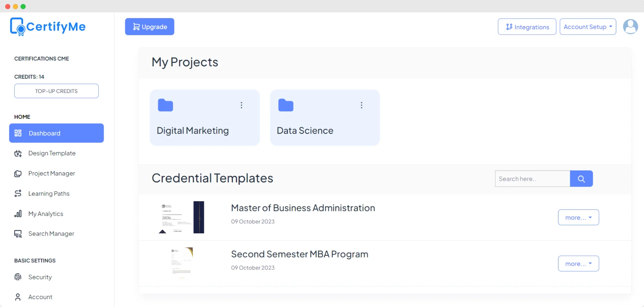
Task: Click the TOP-UP CREDITS link
Action: tap(56, 91)
